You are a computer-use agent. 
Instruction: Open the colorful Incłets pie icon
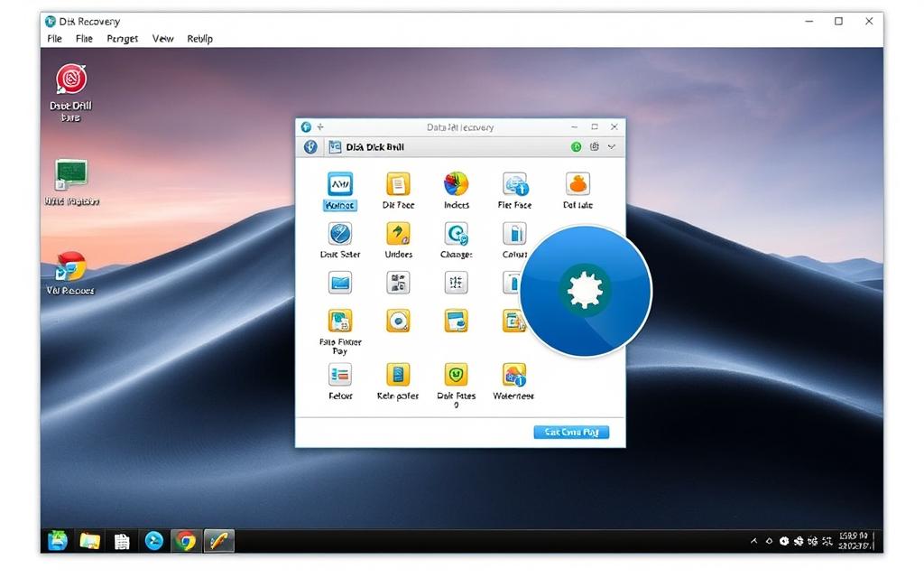click(x=456, y=191)
